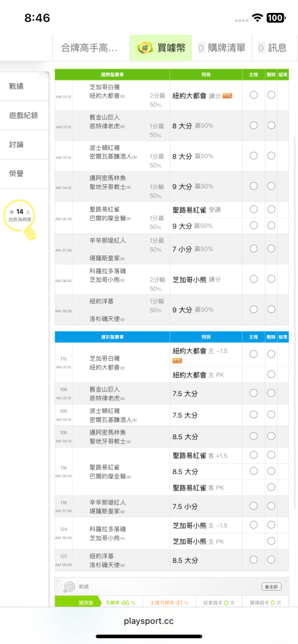
Task: Select 主推 radio for 紐約大都會 讓分
Action: point(253,95)
